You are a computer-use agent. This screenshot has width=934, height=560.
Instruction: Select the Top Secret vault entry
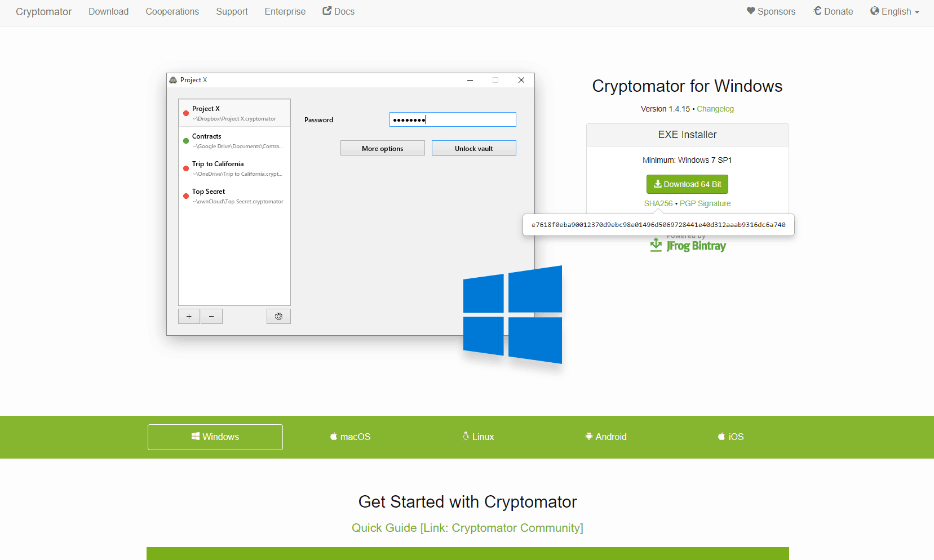click(x=234, y=196)
